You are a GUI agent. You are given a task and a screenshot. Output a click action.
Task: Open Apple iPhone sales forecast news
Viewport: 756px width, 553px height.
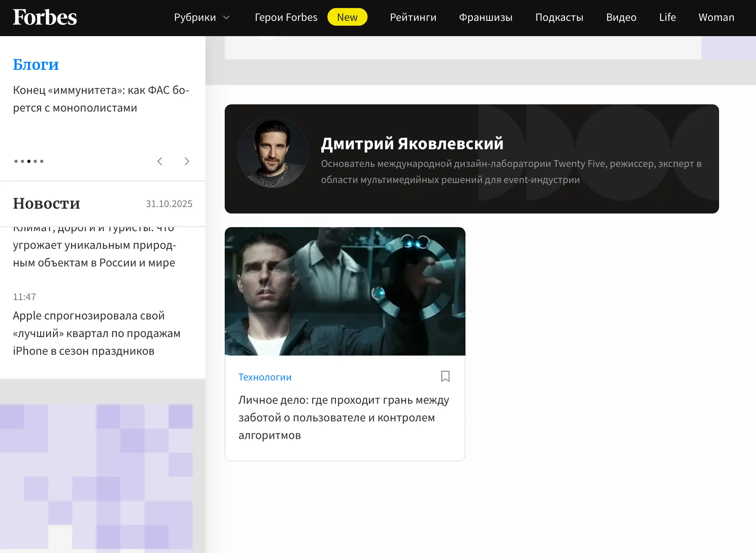point(97,333)
